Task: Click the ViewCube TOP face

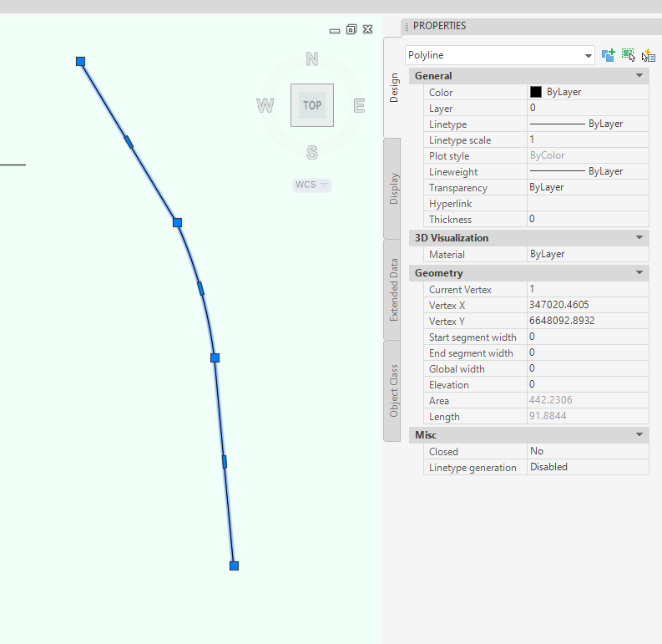Action: (312, 105)
